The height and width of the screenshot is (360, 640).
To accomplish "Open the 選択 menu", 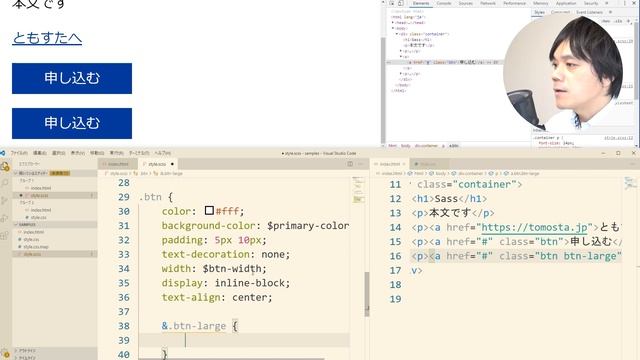I will 59,153.
